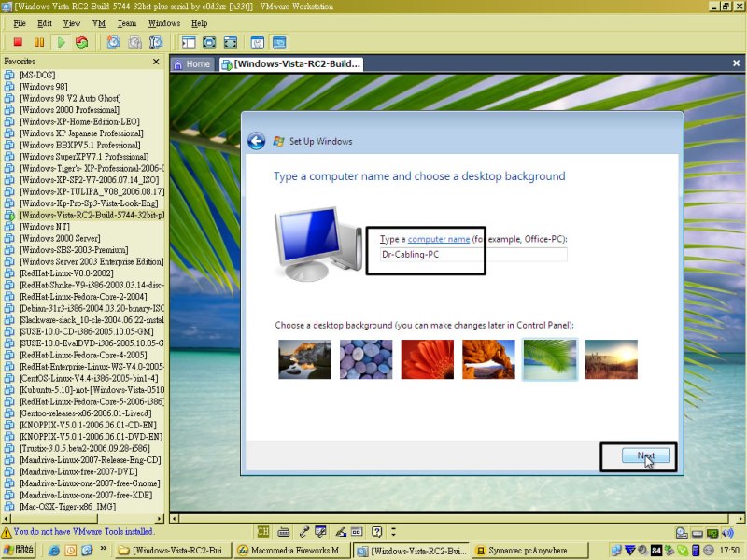Click the VM view scroll-right arrow
This screenshot has height=560, width=747.
[x=740, y=519]
